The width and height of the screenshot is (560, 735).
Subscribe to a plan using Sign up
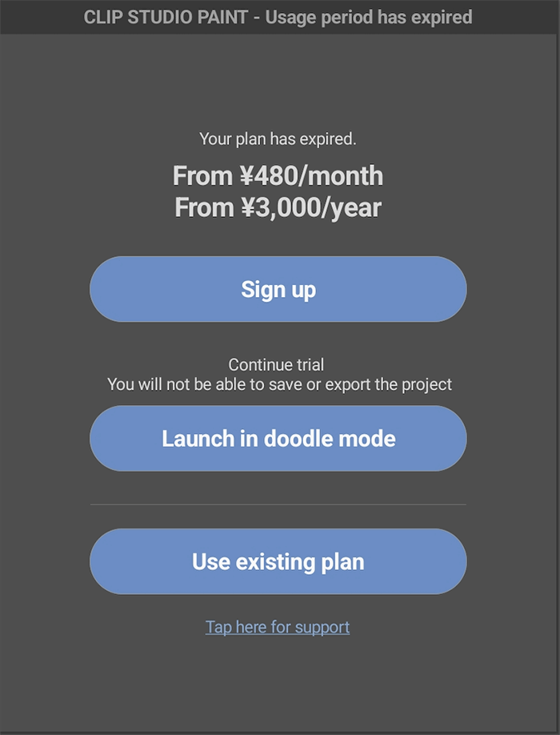278,289
